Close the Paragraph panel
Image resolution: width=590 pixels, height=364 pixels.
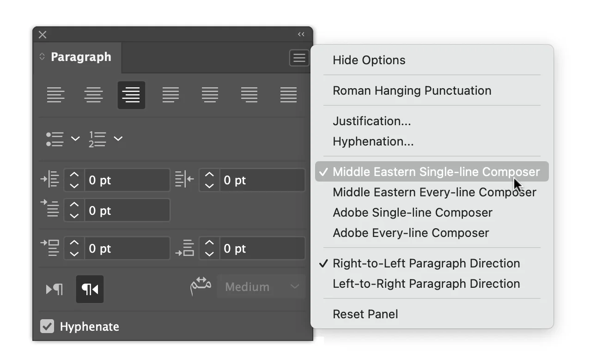point(43,35)
